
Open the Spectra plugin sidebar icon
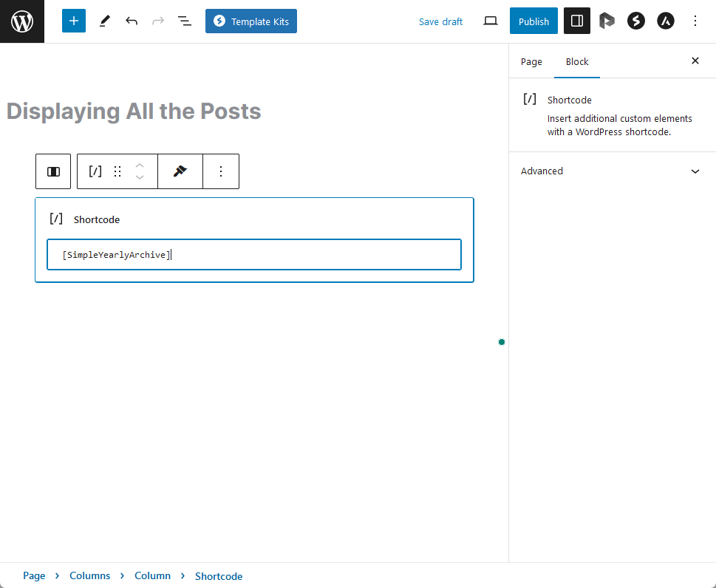point(635,21)
